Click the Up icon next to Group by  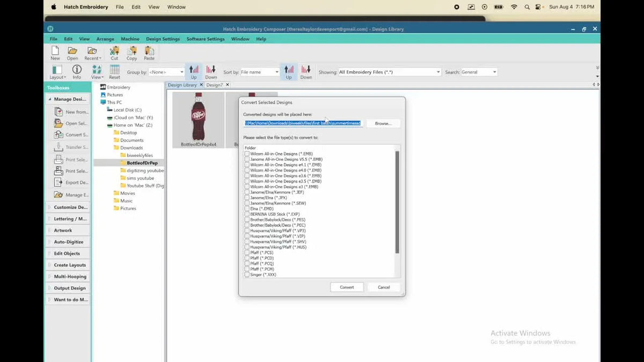194,72
